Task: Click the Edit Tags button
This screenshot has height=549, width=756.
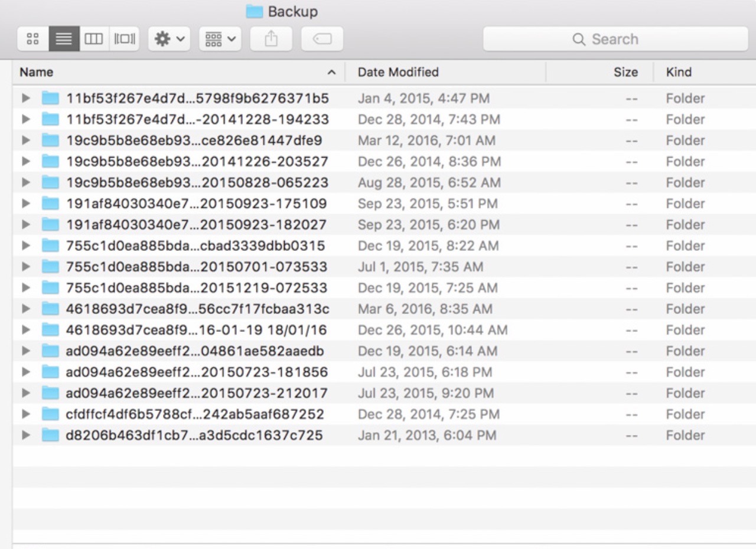Action: pyautogui.click(x=322, y=39)
